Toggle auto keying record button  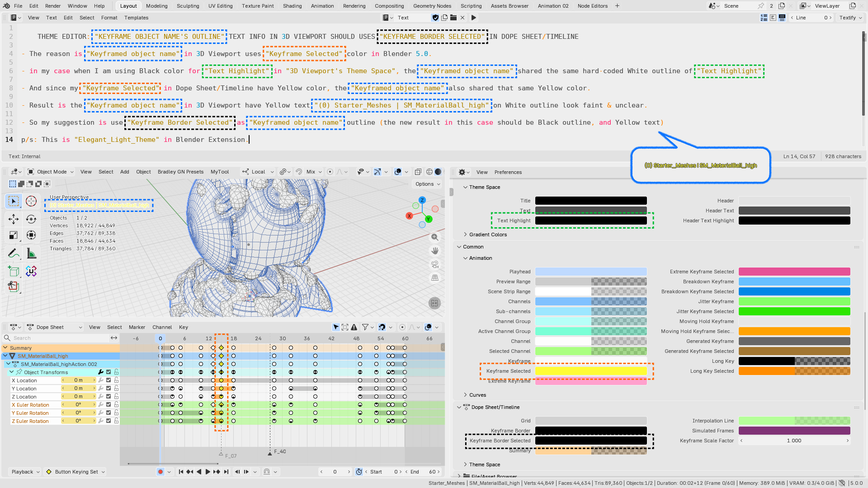click(x=160, y=472)
